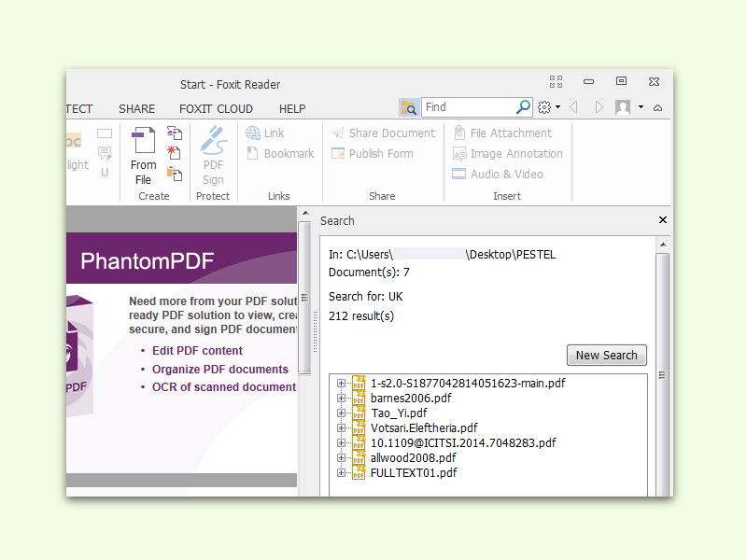Insert a File Attachment

tap(502, 133)
